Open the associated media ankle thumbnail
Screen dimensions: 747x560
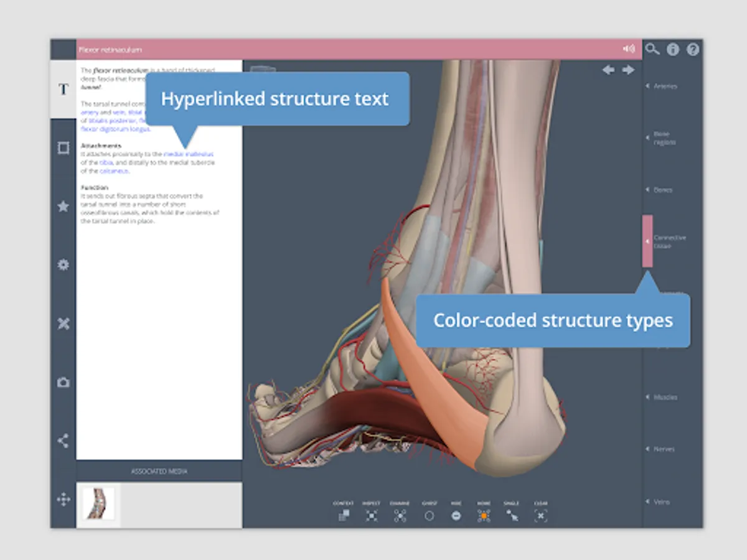click(98, 504)
